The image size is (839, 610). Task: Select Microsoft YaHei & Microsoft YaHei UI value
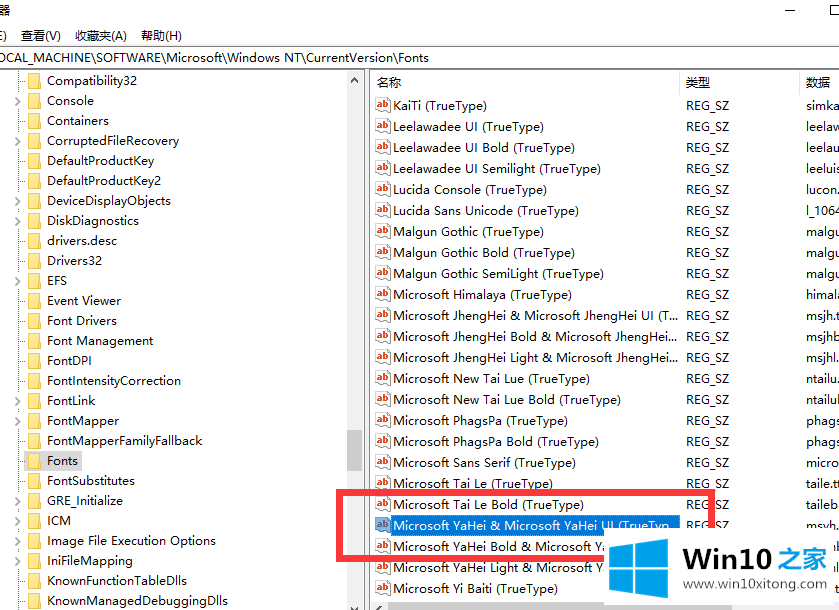pyautogui.click(x=535, y=525)
